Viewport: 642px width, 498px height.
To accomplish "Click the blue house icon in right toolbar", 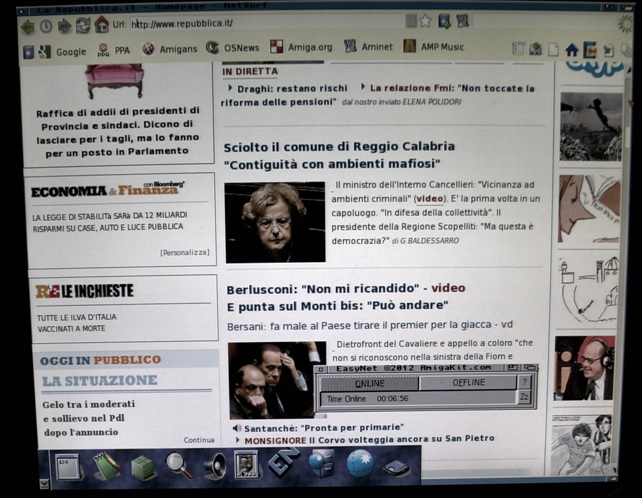I will (x=572, y=50).
